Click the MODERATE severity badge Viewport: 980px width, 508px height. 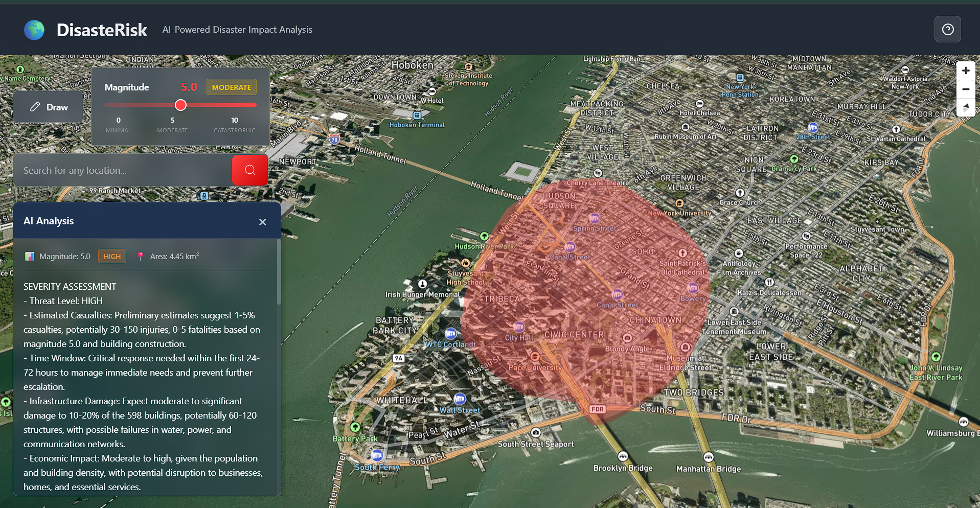click(232, 87)
